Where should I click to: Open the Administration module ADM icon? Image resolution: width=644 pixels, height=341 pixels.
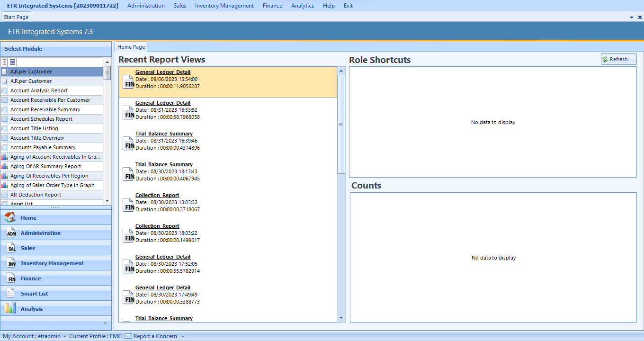(x=11, y=233)
